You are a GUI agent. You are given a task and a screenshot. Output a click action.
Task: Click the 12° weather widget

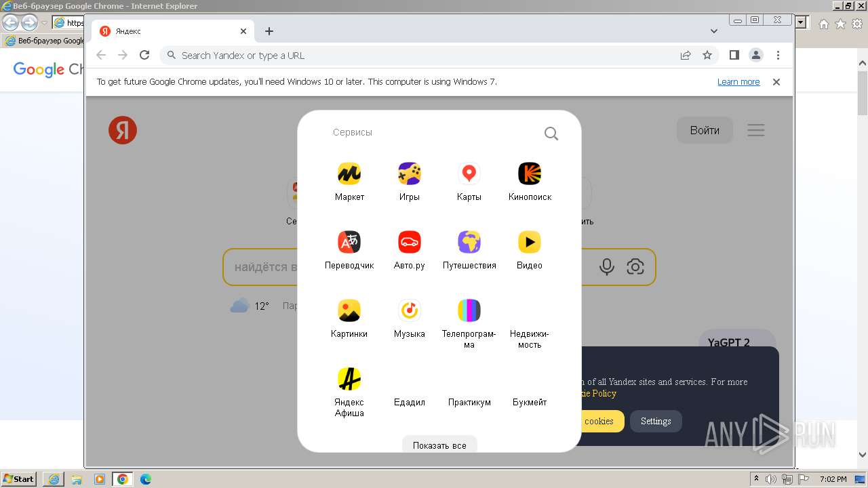click(x=250, y=306)
